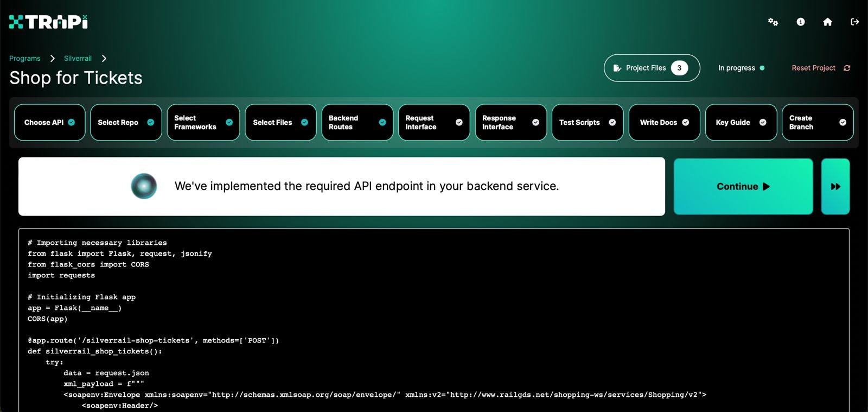
Task: Click the Programs breadcrumb link
Action: [25, 58]
